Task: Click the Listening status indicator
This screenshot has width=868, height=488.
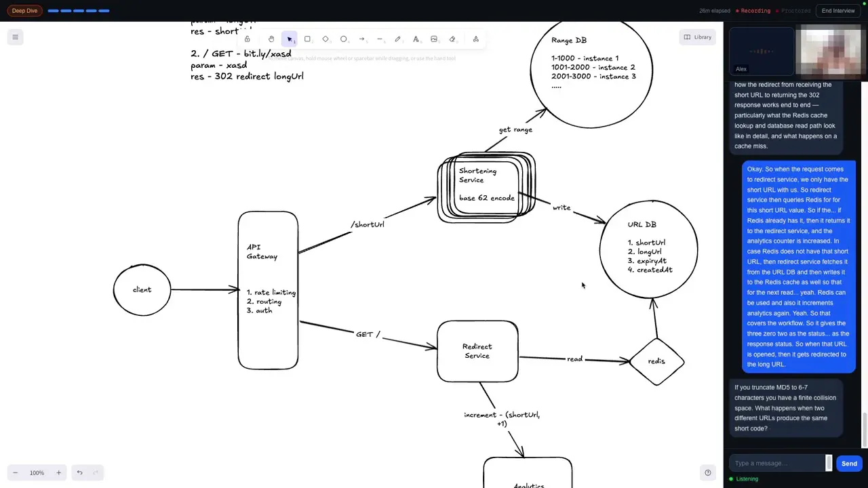Action: click(743, 479)
